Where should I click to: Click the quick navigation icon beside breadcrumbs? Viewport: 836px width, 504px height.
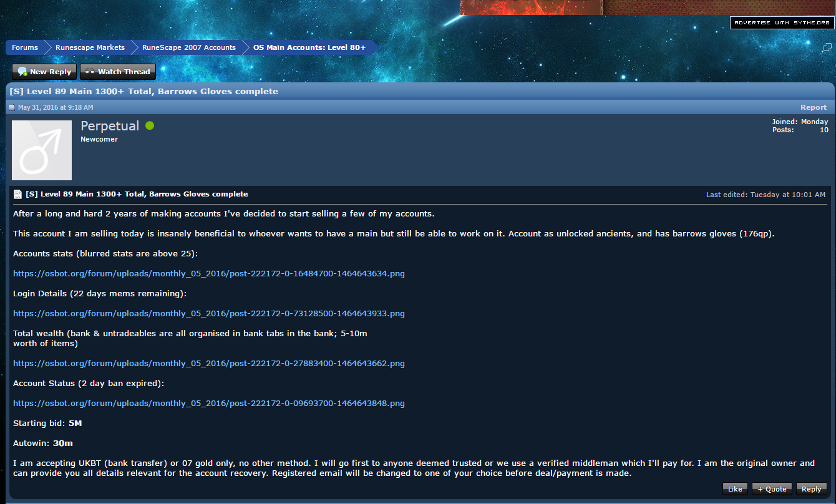pos(827,47)
